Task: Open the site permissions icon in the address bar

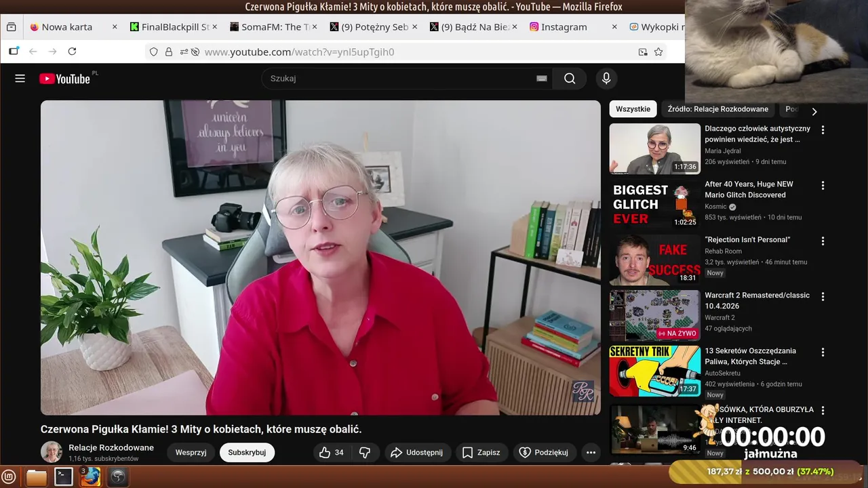Action: pos(184,52)
